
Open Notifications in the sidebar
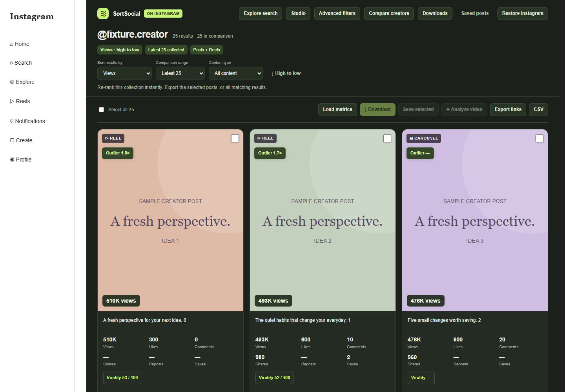27,121
